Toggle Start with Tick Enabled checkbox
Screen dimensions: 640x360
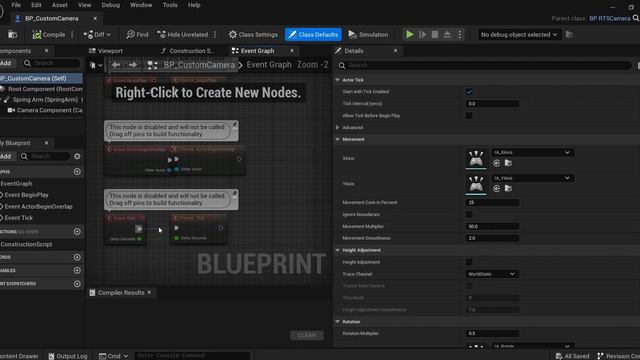coord(469,92)
